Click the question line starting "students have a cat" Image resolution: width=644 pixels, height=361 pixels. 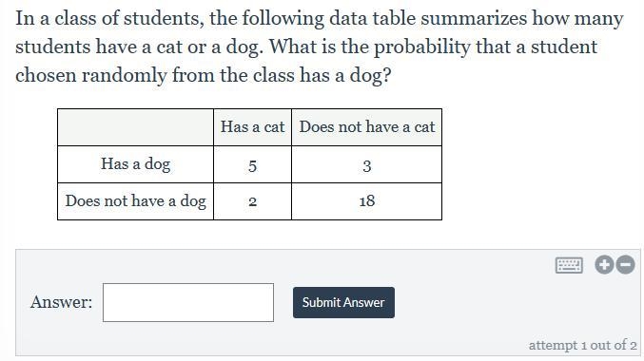point(306,47)
